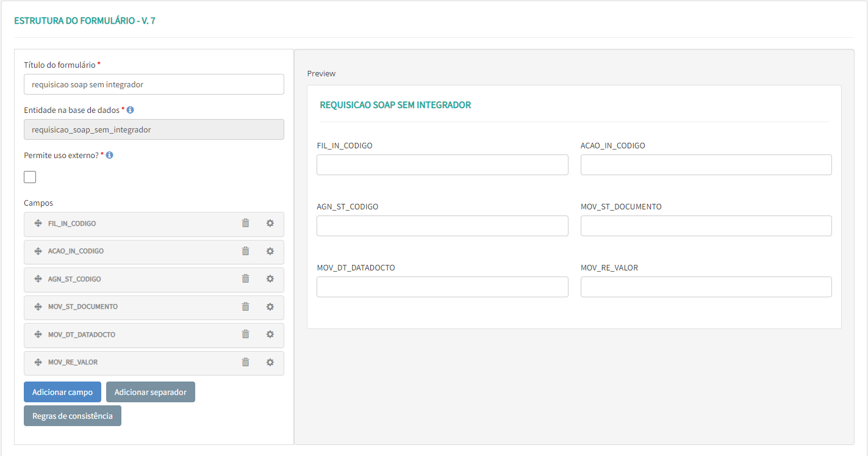
Task: Click info icon next to Permite uso externo
Action: tap(110, 155)
